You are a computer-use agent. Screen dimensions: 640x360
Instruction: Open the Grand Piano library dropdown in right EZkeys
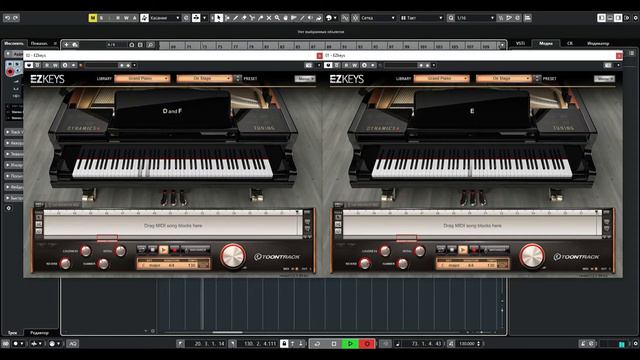coord(441,78)
